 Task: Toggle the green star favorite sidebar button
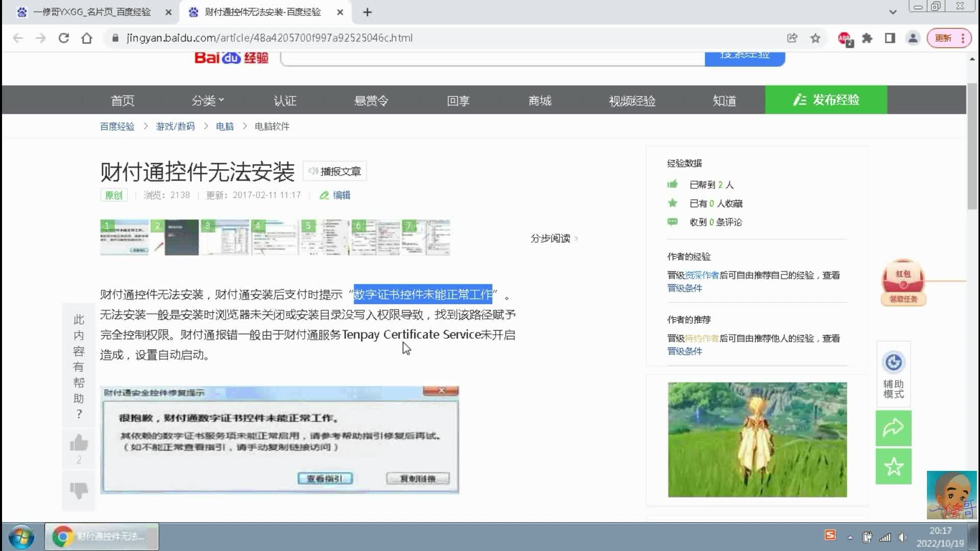coord(893,466)
